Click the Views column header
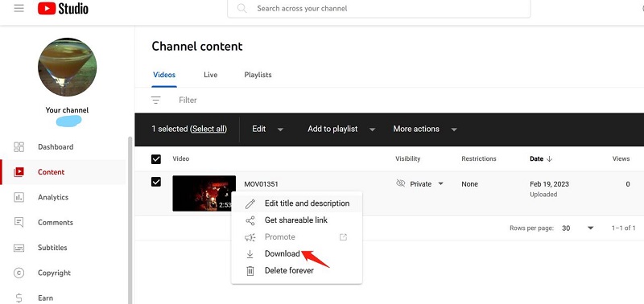The width and height of the screenshot is (644, 304). [x=621, y=158]
